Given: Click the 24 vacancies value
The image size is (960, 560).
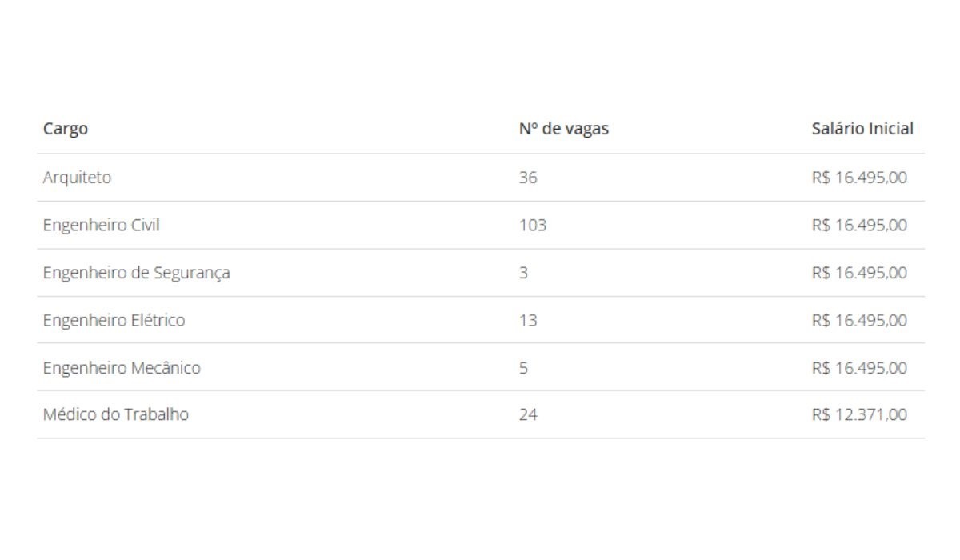Looking at the screenshot, I should pos(528,414).
